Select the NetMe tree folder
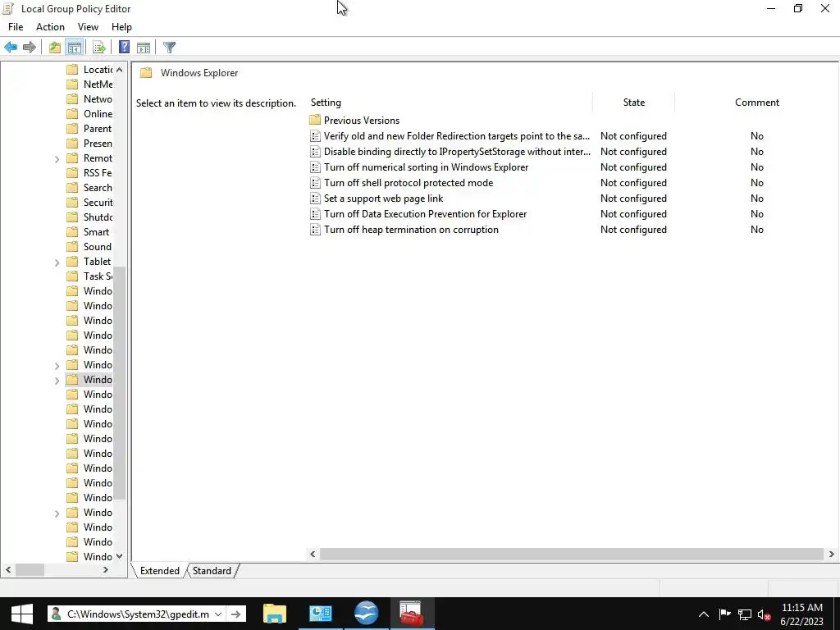This screenshot has width=840, height=630. (89, 84)
